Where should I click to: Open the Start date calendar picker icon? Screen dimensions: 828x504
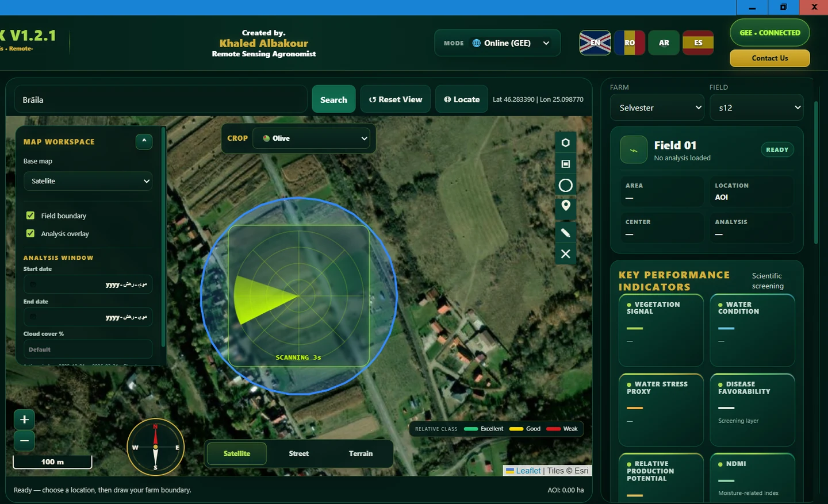[33, 284]
